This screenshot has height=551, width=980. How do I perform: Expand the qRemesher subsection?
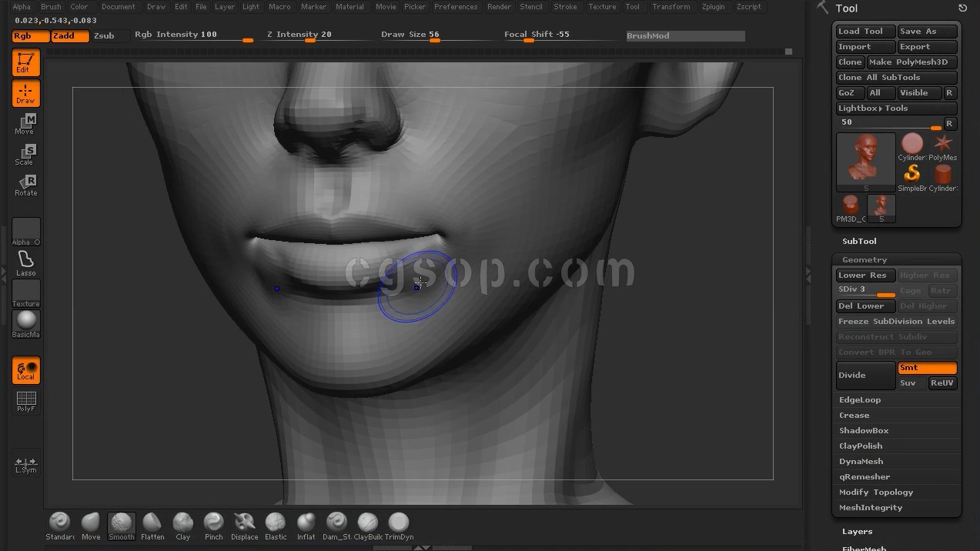(x=865, y=477)
